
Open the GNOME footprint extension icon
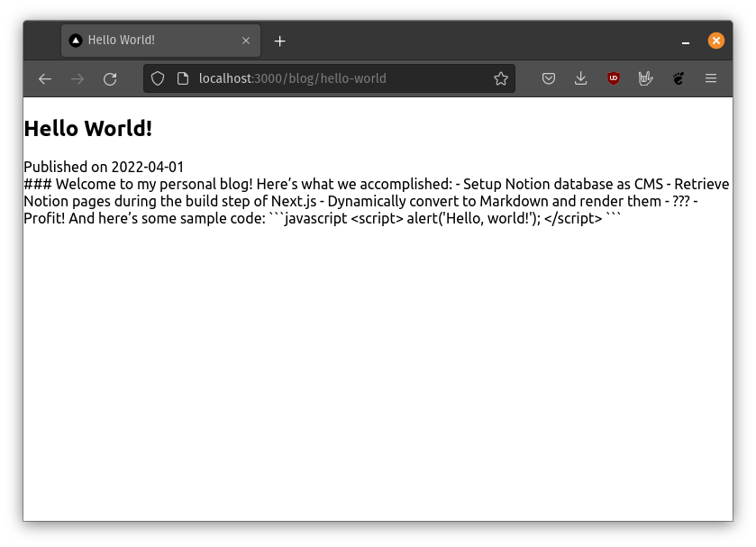[x=679, y=78]
